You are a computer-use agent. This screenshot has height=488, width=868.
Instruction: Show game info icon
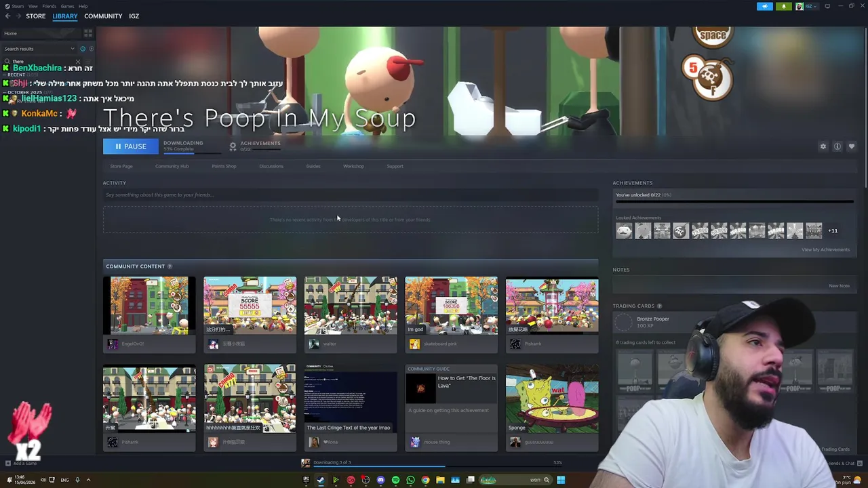[x=837, y=146]
